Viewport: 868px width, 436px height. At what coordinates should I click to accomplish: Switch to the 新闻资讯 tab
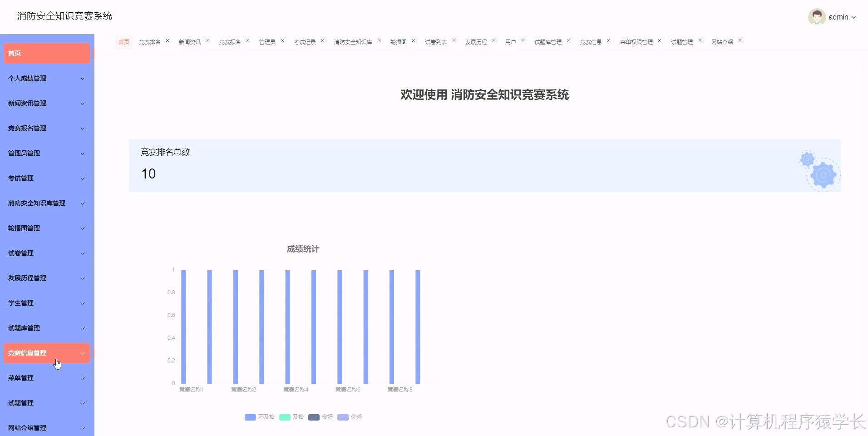tap(190, 42)
